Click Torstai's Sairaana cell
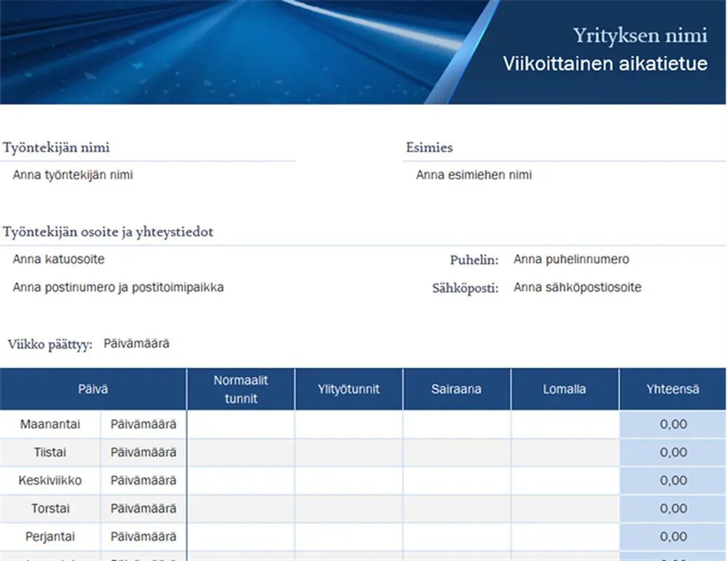This screenshot has height=561, width=728. coord(457,508)
